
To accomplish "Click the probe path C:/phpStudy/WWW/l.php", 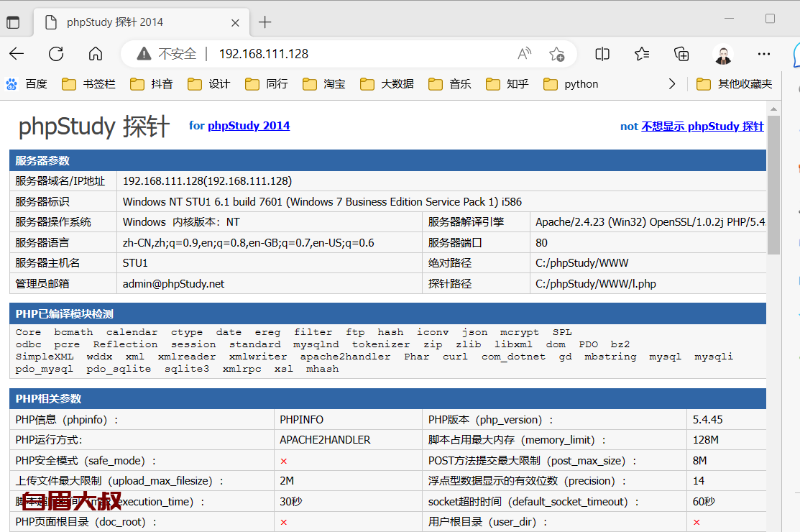I will [x=595, y=283].
